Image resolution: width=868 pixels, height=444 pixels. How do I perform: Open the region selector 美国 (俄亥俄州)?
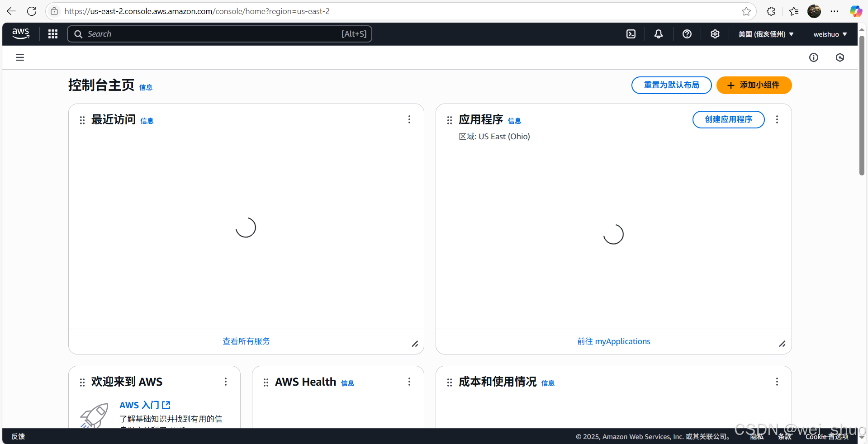[x=765, y=33]
